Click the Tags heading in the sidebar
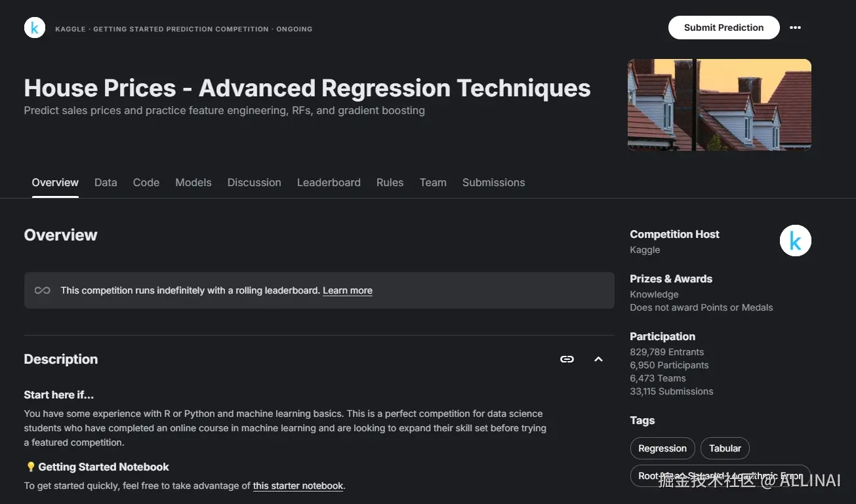856x504 pixels. [x=642, y=420]
